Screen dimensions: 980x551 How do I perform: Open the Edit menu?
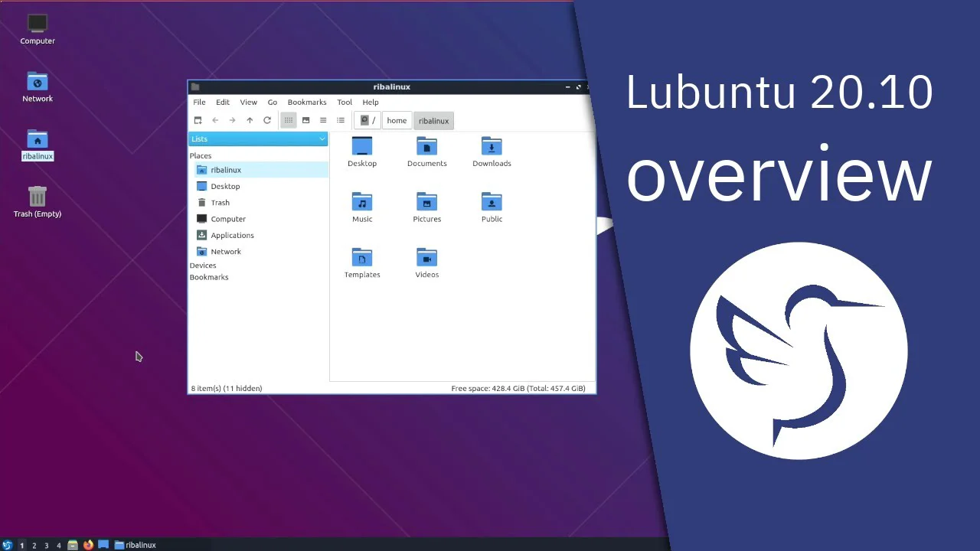[223, 102]
